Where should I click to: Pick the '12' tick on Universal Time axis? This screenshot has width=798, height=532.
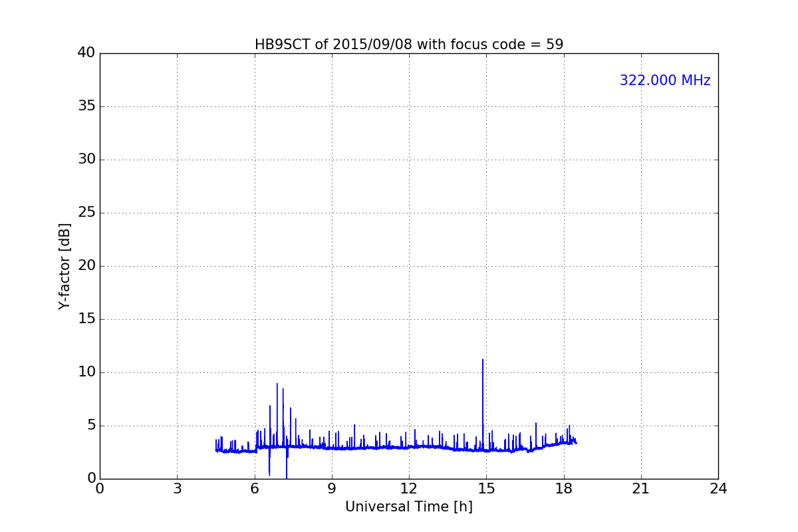tap(409, 489)
